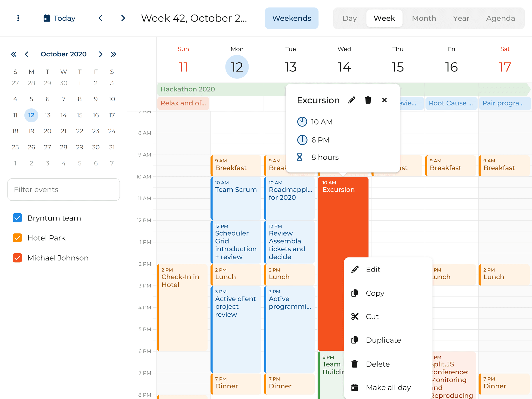Click the calendar icon next to Today
The image size is (532, 399).
pyautogui.click(x=46, y=18)
